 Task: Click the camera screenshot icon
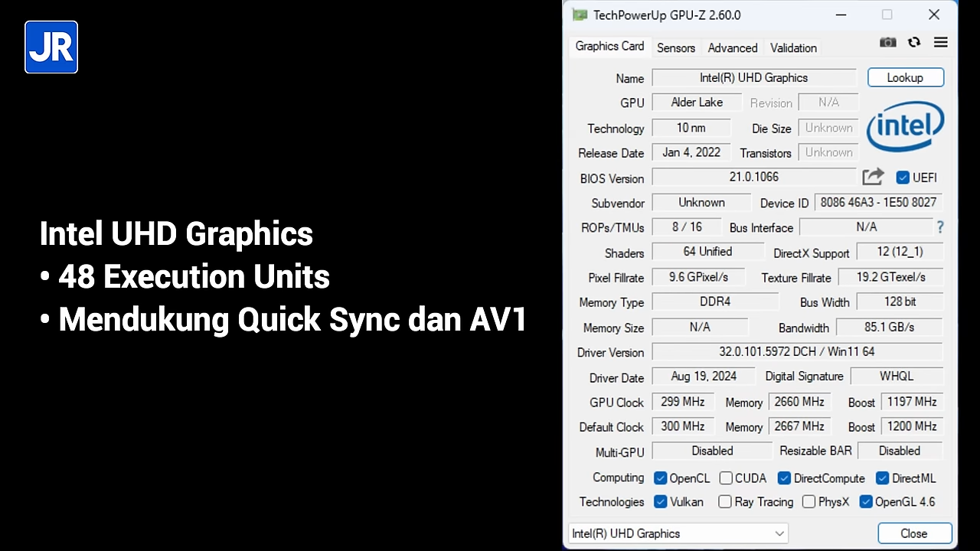(x=887, y=43)
